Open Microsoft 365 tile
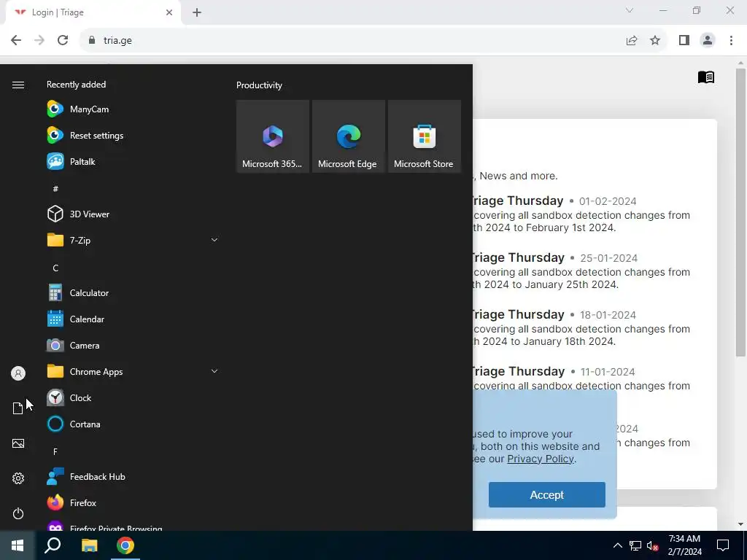747x560 pixels. [273, 136]
